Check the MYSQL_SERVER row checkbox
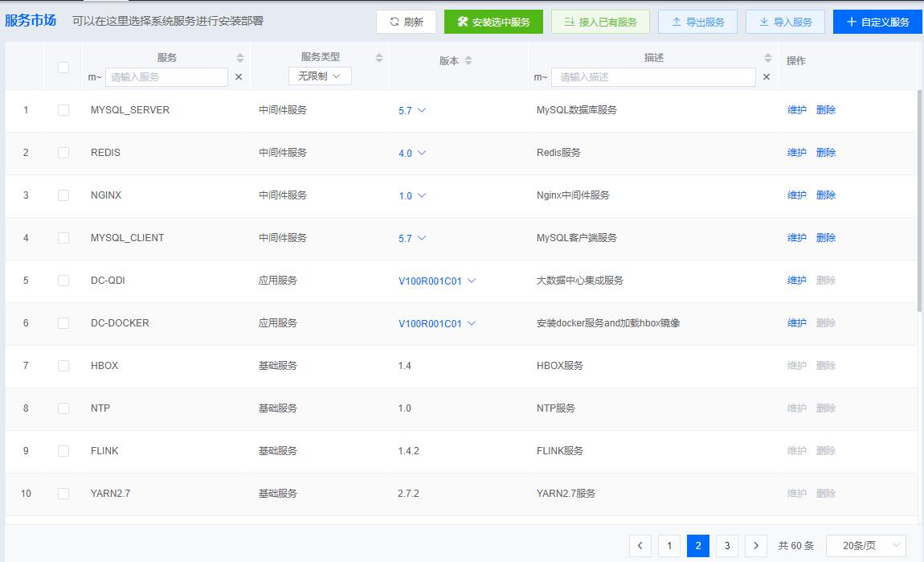The image size is (924, 562). (x=64, y=110)
